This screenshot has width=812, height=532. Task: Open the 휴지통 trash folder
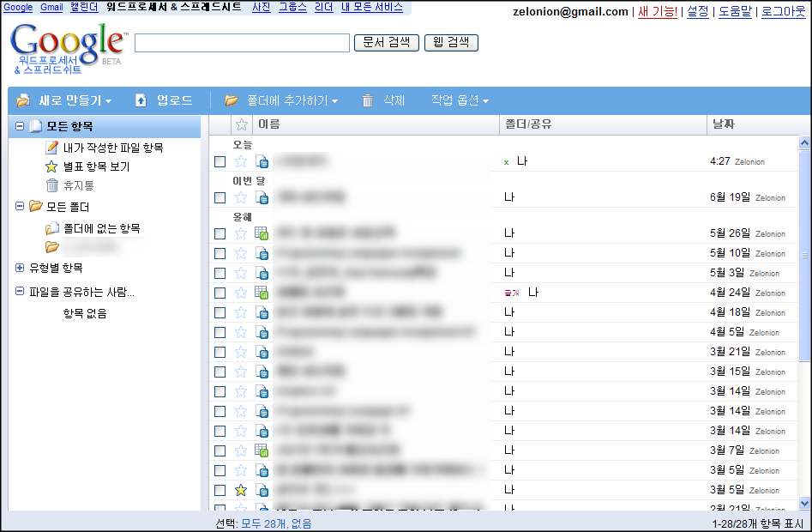pyautogui.click(x=79, y=185)
